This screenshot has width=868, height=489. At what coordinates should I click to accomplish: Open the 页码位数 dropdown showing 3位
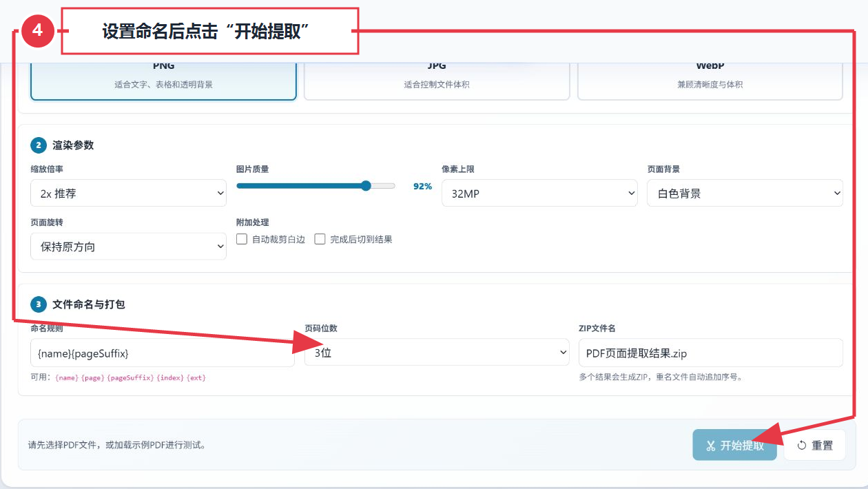(x=437, y=353)
